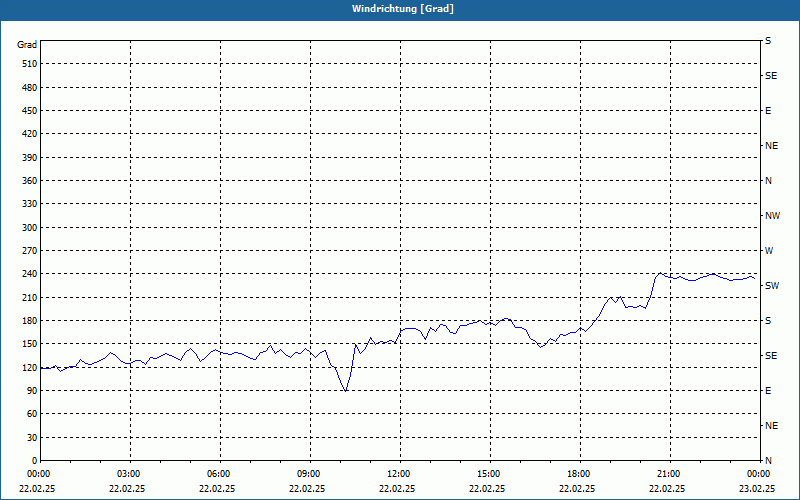Viewport: 800px width, 500px height.
Task: Pick the 22.02.25 date under 09:00
Action: point(307,488)
